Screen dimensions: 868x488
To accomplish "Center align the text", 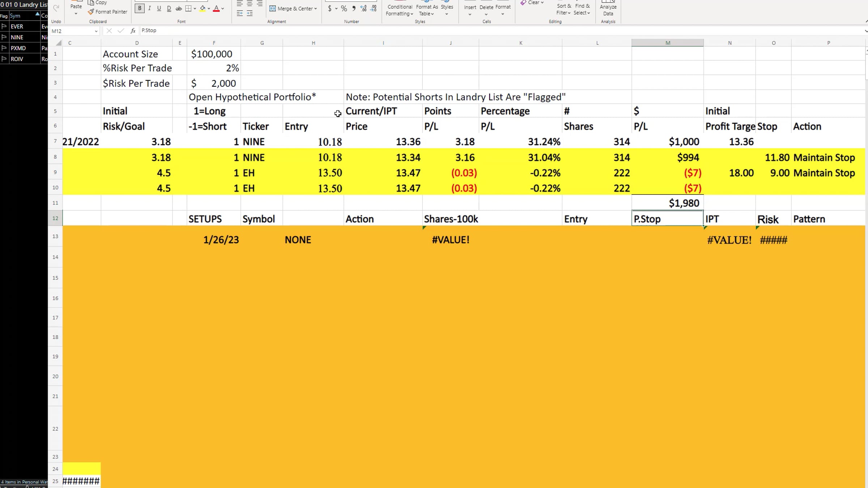I will 250,4.
